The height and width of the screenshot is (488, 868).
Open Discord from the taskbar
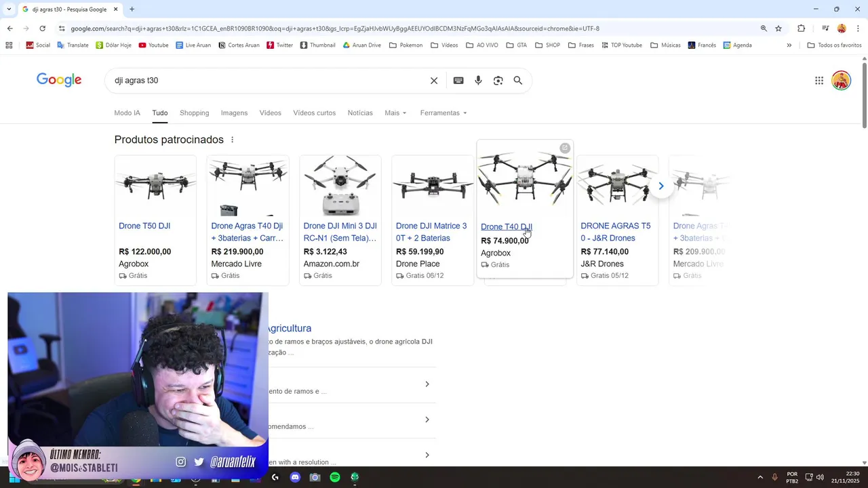click(x=295, y=477)
